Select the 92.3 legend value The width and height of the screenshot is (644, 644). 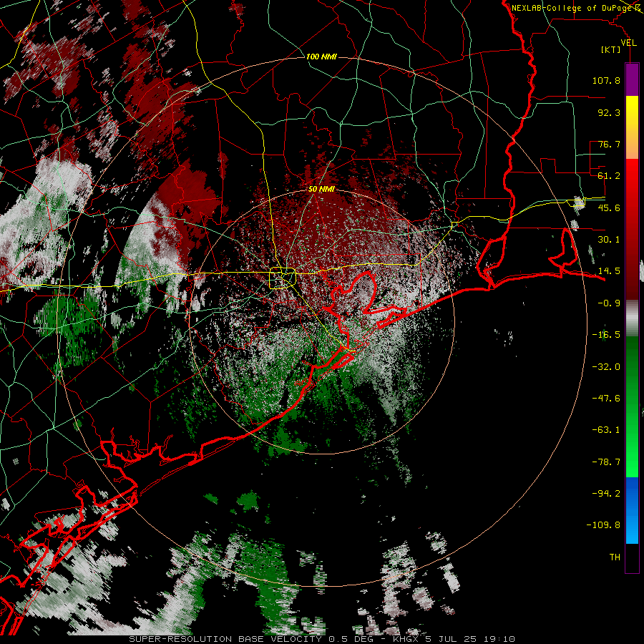pyautogui.click(x=609, y=112)
